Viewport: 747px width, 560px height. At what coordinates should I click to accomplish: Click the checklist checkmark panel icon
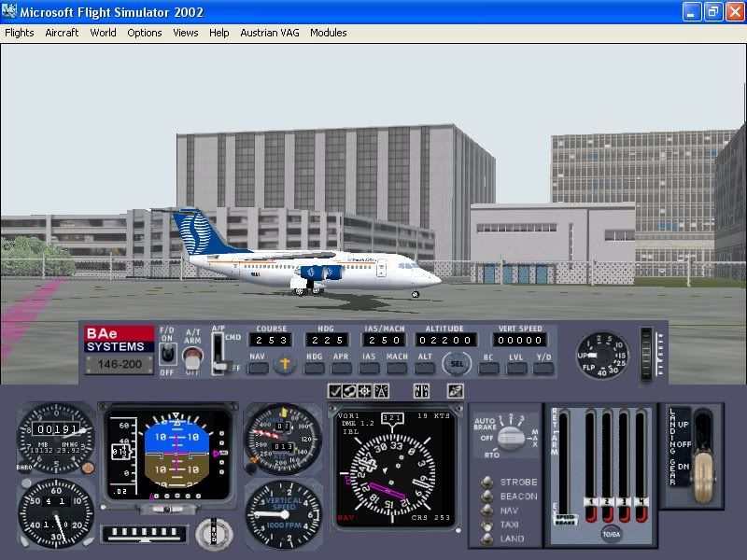coord(334,390)
